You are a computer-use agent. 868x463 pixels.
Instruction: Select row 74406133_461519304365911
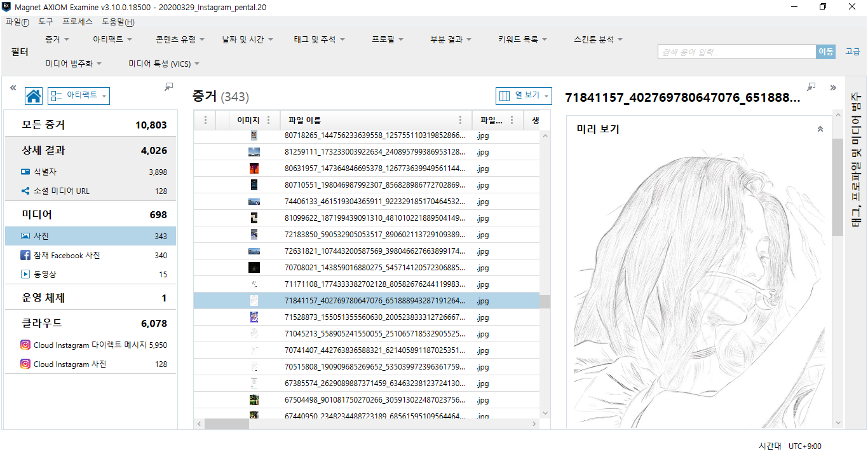coord(367,202)
